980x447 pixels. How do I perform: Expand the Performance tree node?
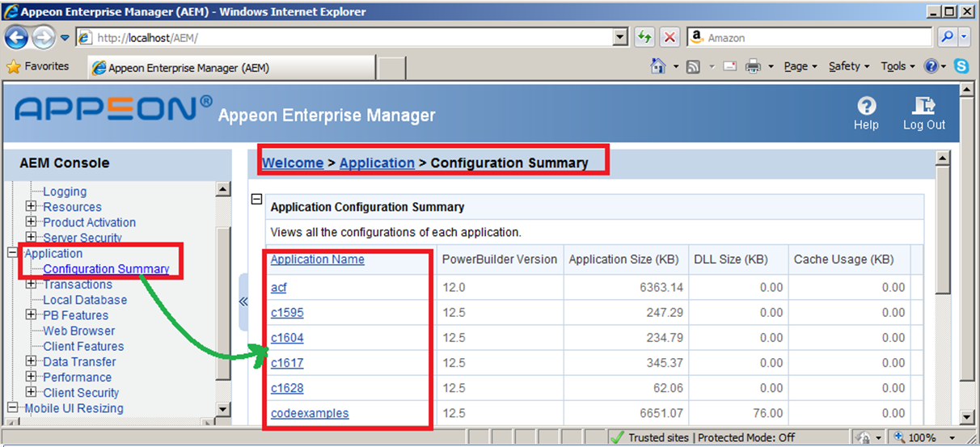pyautogui.click(x=32, y=377)
